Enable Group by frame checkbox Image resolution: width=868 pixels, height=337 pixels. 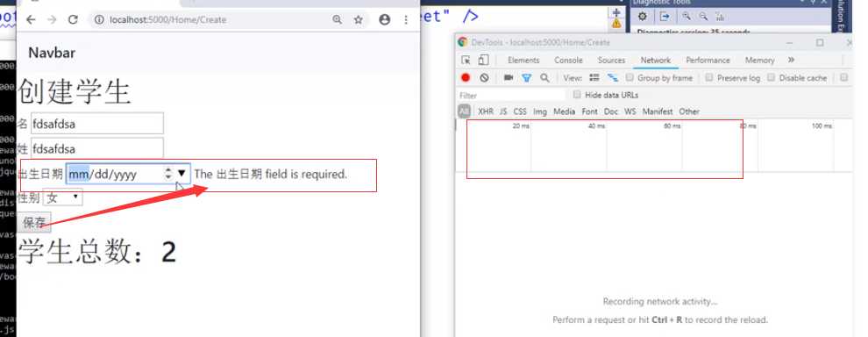click(630, 77)
